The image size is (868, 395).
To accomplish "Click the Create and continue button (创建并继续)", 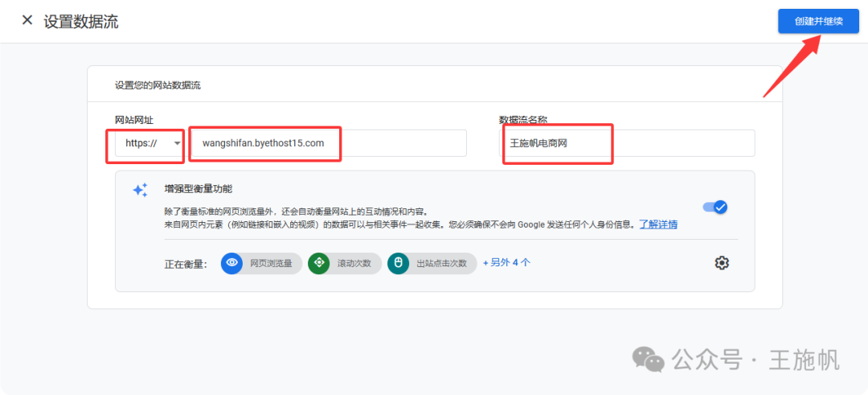I will 818,22.
